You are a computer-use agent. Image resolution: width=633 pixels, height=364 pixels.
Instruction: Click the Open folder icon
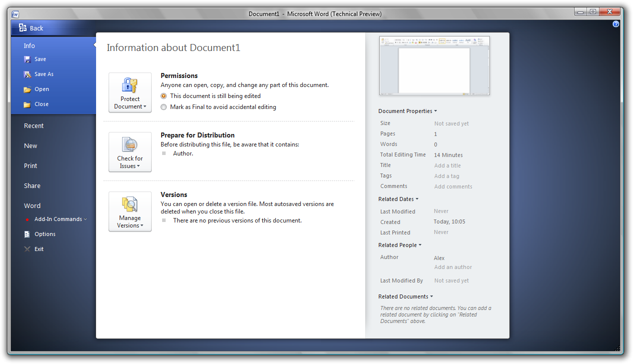coord(27,89)
